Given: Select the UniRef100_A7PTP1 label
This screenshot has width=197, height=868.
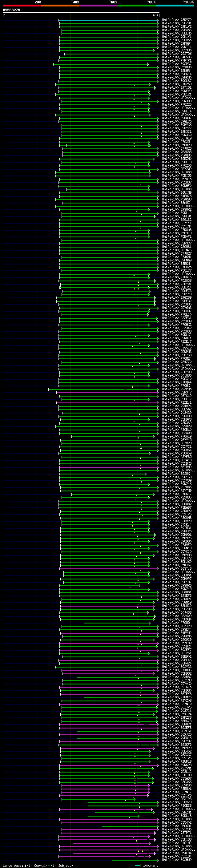Looking at the screenshot, I should tap(177, 61).
